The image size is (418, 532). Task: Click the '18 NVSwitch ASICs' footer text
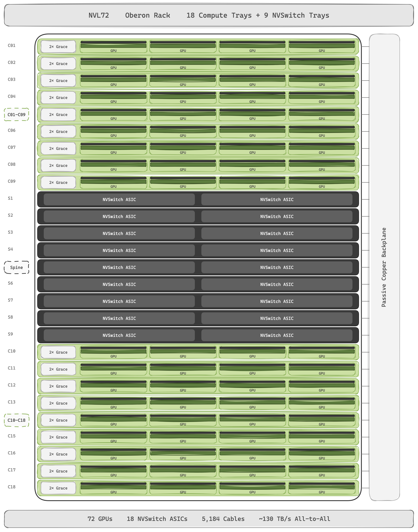click(x=157, y=519)
